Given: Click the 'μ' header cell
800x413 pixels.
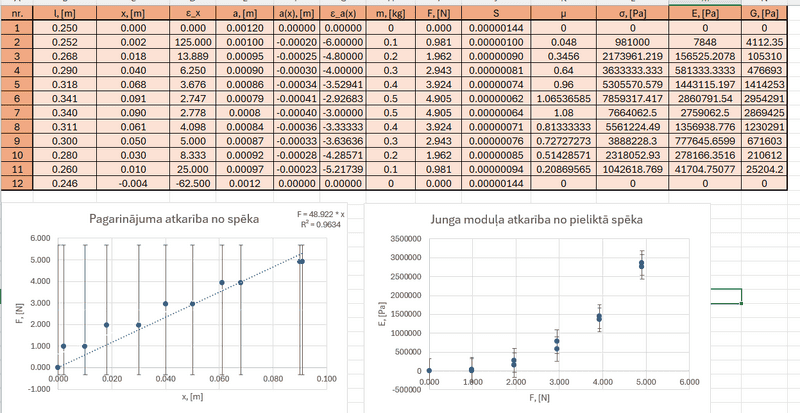Looking at the screenshot, I should click(x=563, y=14).
